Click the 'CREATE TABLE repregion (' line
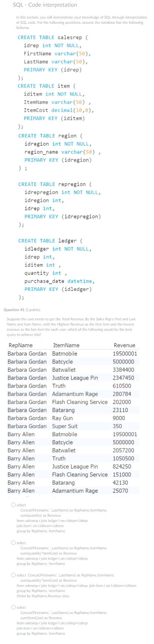 point(55,184)
